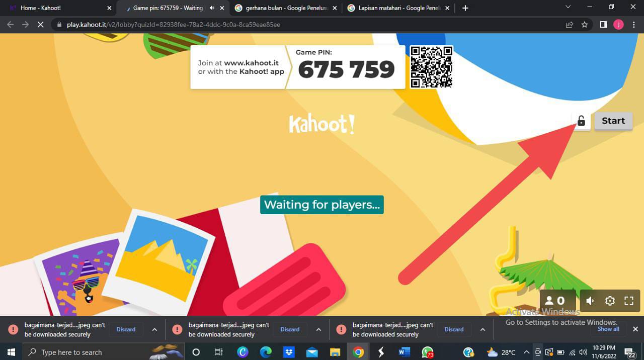Bookmark this page with star icon

point(584,25)
